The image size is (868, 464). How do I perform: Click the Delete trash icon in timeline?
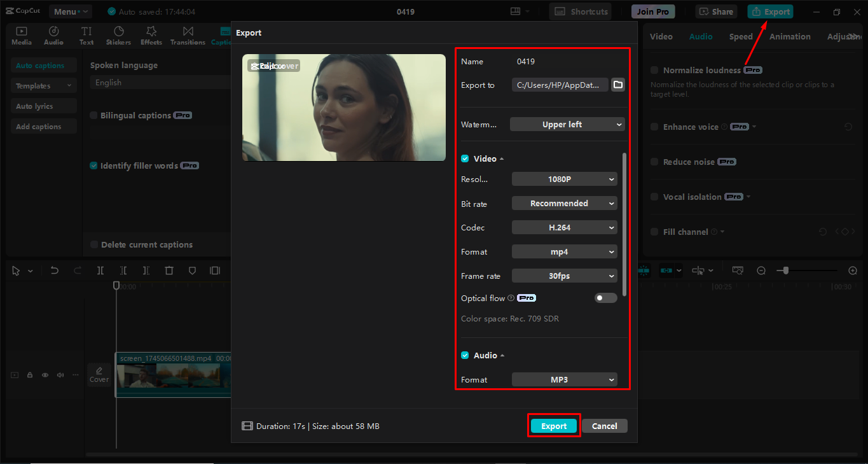(169, 271)
